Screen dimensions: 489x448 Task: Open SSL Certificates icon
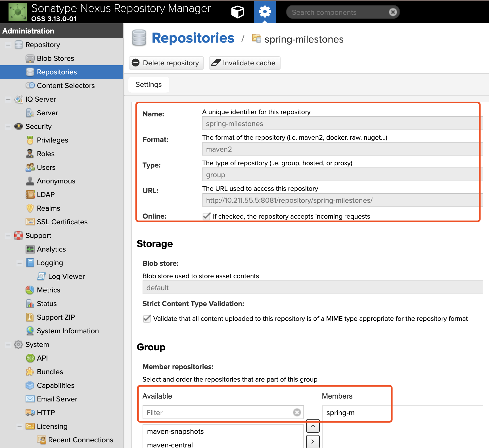[x=30, y=221]
